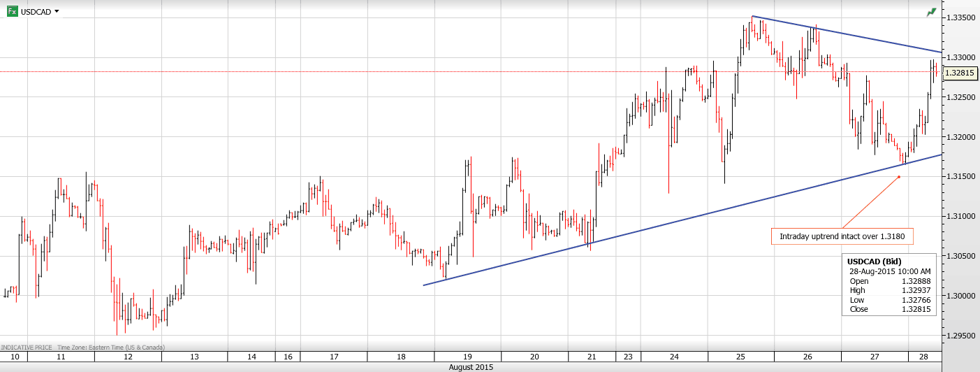
Task: Click the 1.30000 price axis label
Action: pos(959,296)
